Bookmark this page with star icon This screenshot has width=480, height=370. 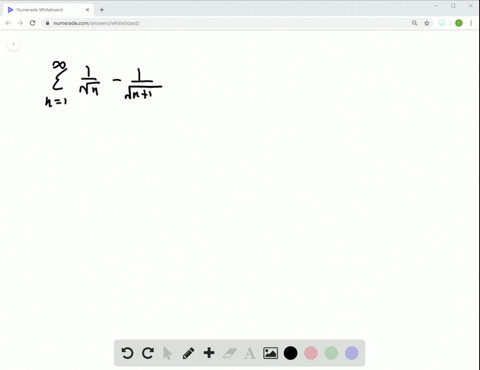click(427, 23)
